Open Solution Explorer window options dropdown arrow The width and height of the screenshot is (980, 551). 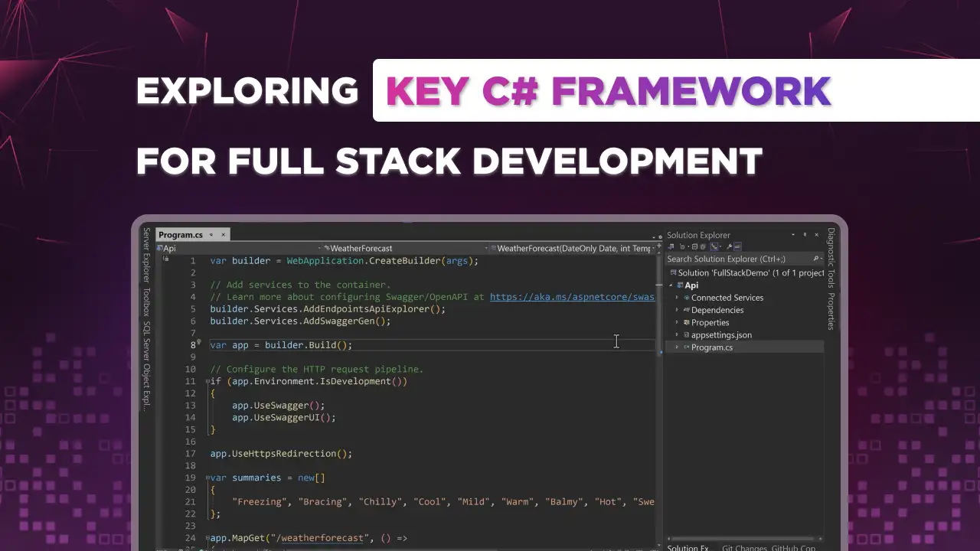[x=793, y=235]
